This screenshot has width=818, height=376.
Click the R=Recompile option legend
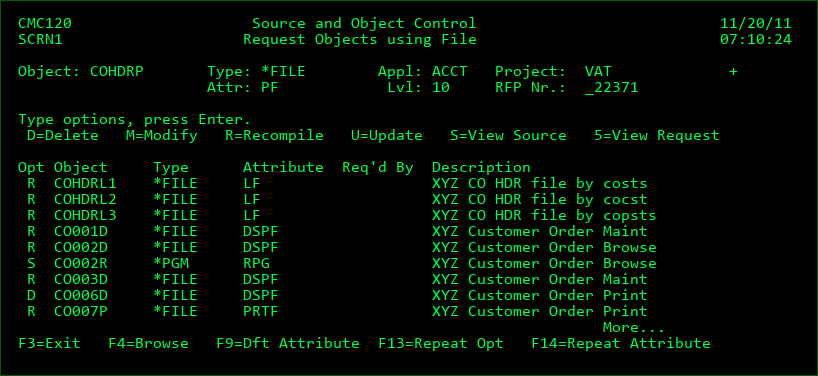coord(274,136)
